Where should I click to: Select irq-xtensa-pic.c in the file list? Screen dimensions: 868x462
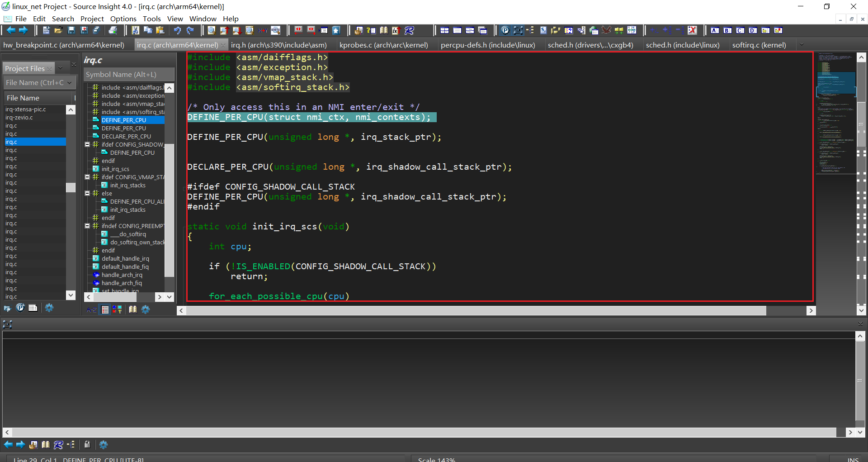pos(25,110)
